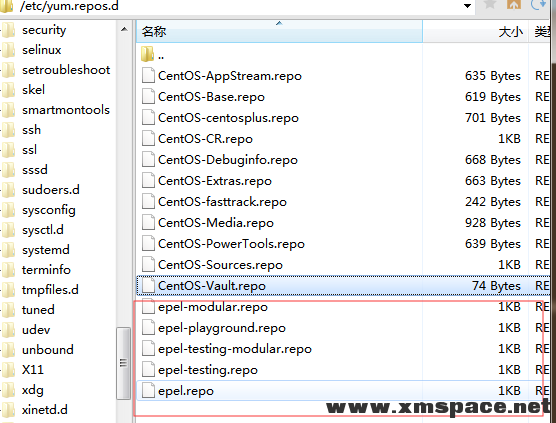Screen dimensions: 556x423
Task: Select the CentOS-Debuginfo.repo file icon
Action: click(x=148, y=160)
